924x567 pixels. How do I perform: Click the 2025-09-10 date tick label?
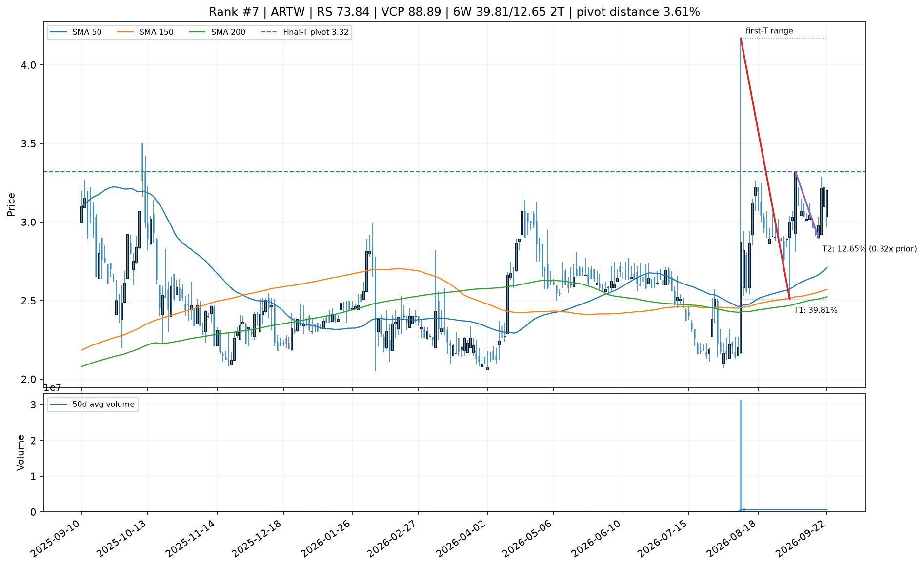pos(56,537)
